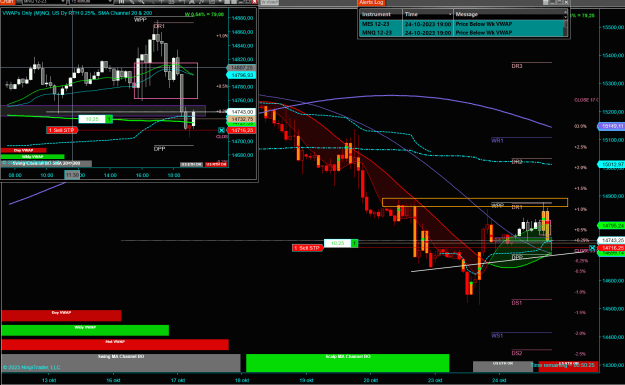This screenshot has height=385, width=625.
Task: Select the '1 Sell STP' order flag on inset chart
Action: [x=61, y=130]
